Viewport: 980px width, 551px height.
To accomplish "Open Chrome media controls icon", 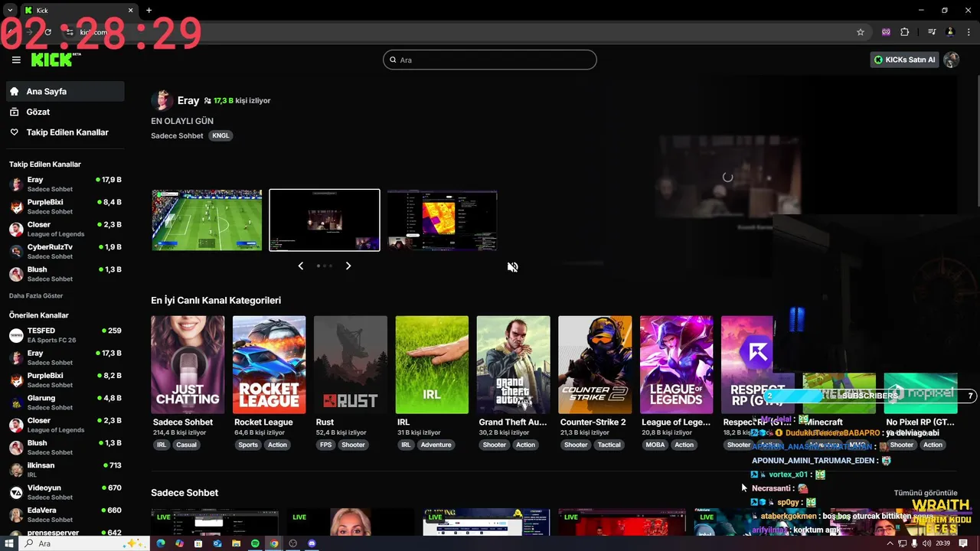I will [x=932, y=32].
